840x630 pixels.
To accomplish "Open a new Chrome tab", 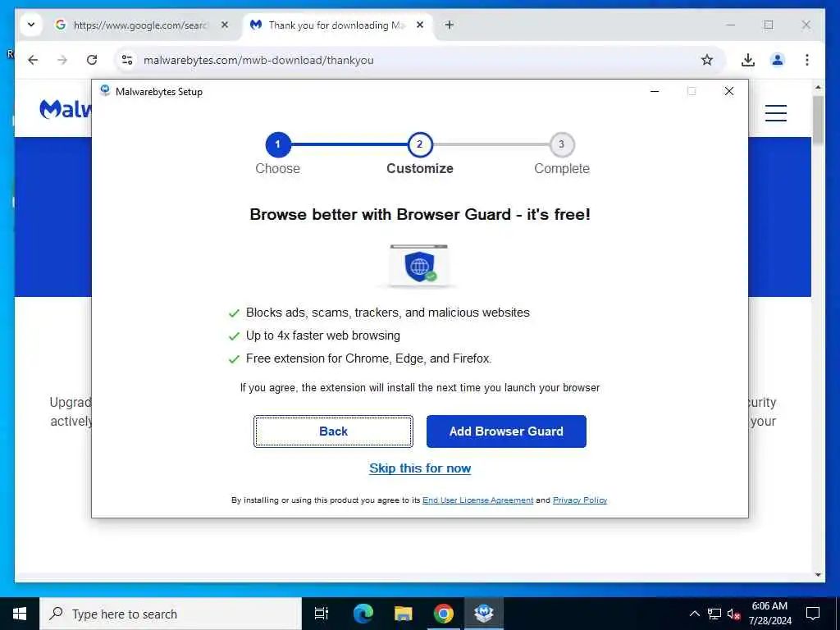I will [x=450, y=25].
